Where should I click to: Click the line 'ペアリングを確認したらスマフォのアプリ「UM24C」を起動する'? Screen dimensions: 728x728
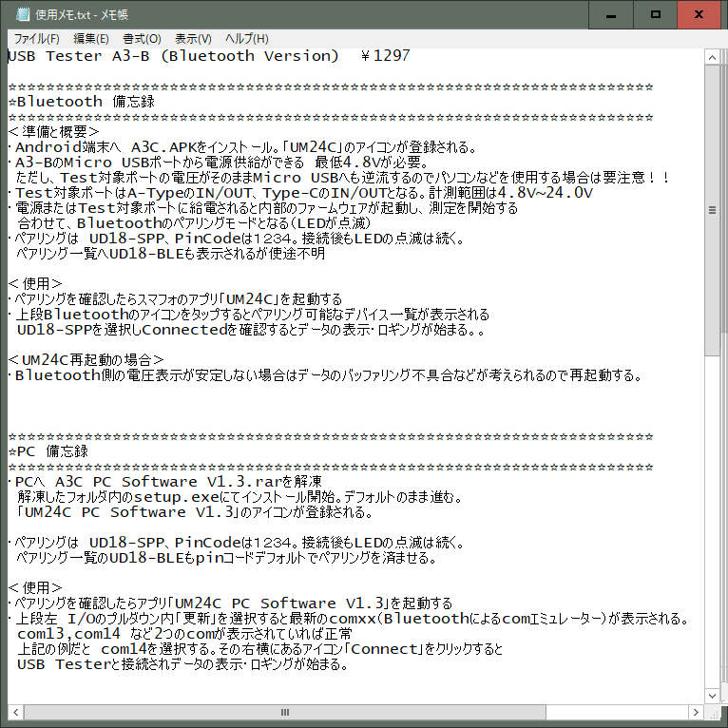[x=176, y=299]
